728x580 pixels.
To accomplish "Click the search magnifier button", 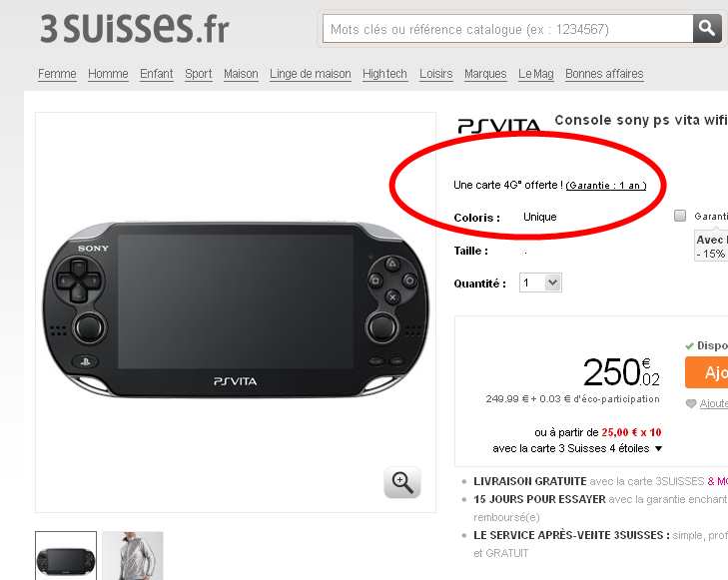I will click(707, 29).
